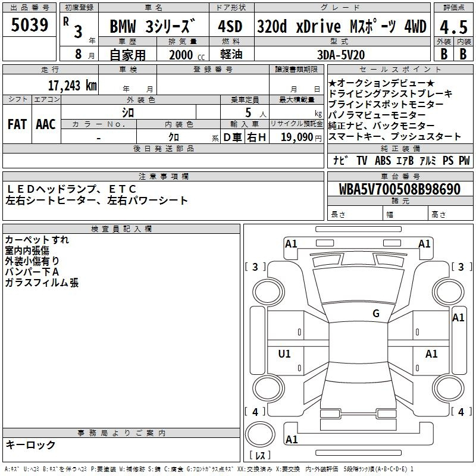Click the model code 3DA-5V20
This screenshot has height=476, width=476.
click(x=341, y=54)
